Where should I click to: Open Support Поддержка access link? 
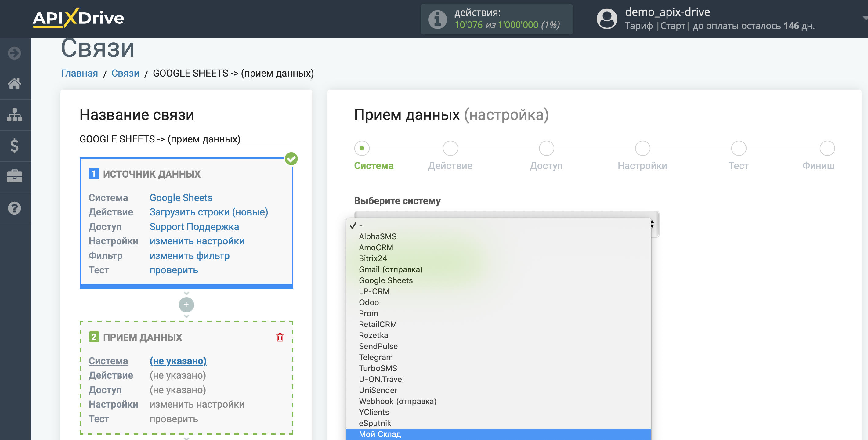coord(194,226)
